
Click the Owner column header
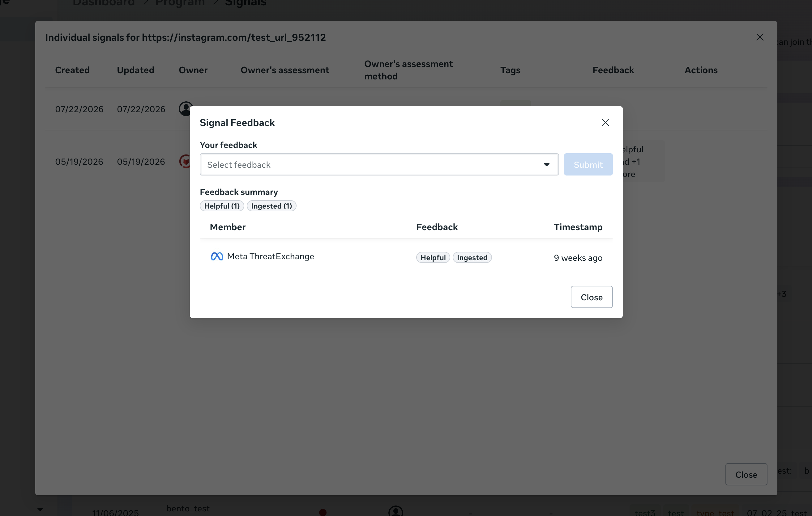(193, 70)
